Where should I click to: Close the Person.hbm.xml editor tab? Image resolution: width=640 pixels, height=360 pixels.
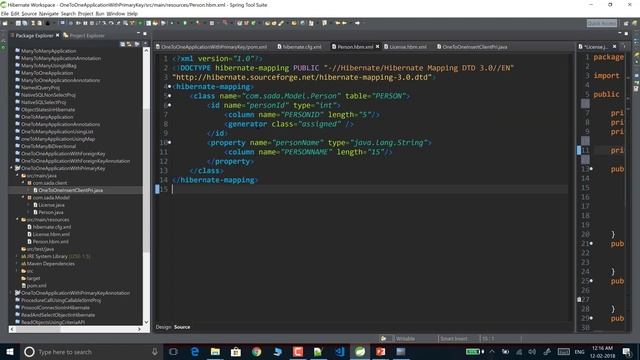point(377,47)
